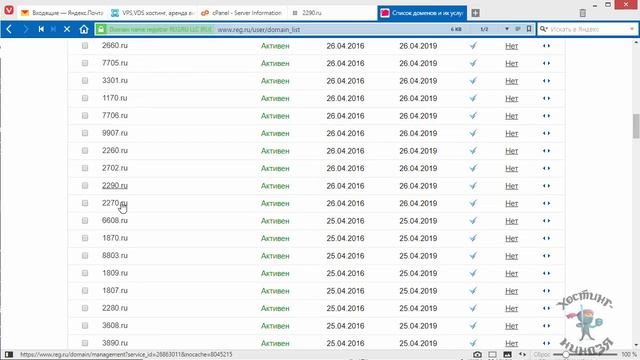Tick the checkbox for 7705.ru
640x360 pixels.
tap(85, 63)
